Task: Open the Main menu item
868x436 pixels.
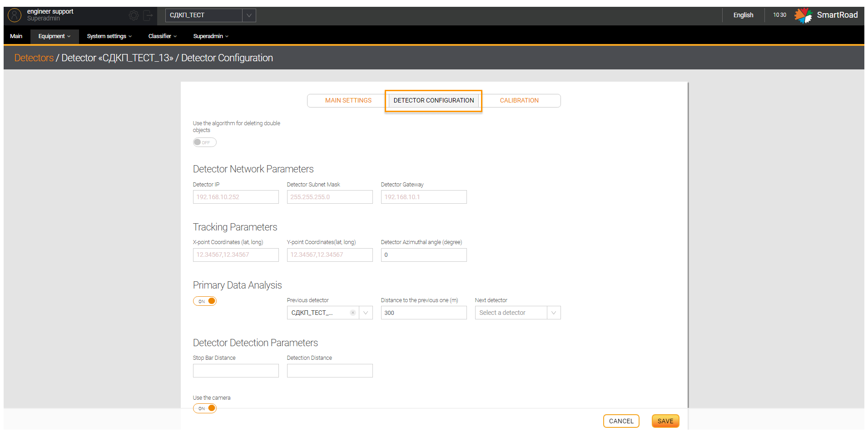Action: pyautogui.click(x=16, y=36)
